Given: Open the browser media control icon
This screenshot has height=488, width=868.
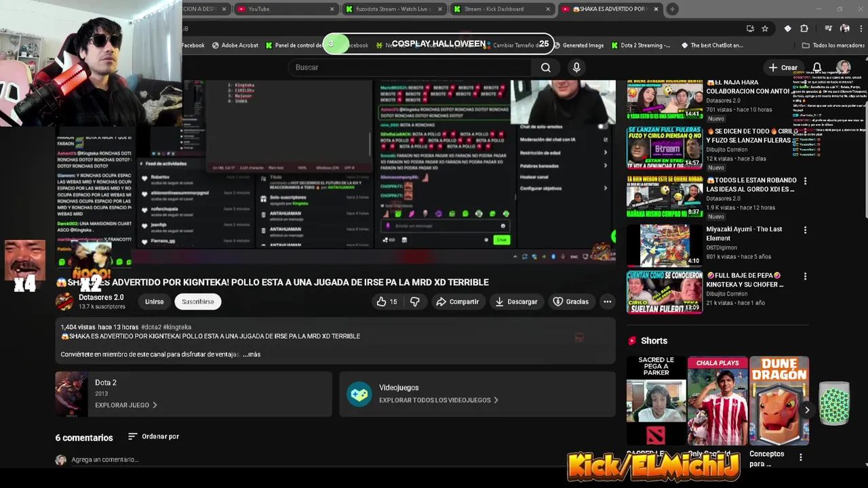Looking at the screenshot, I should pos(828,28).
